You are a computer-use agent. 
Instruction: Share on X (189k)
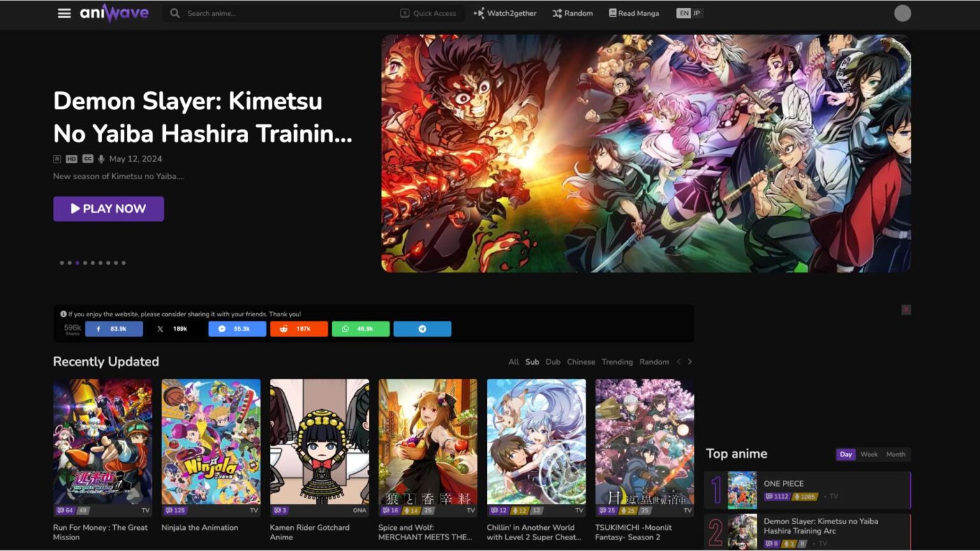[x=175, y=329]
